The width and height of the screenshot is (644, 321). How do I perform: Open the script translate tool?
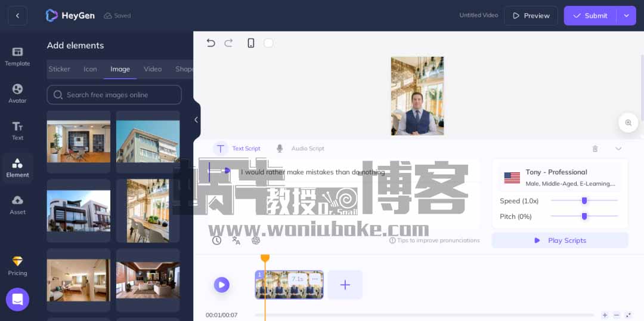[x=236, y=240]
